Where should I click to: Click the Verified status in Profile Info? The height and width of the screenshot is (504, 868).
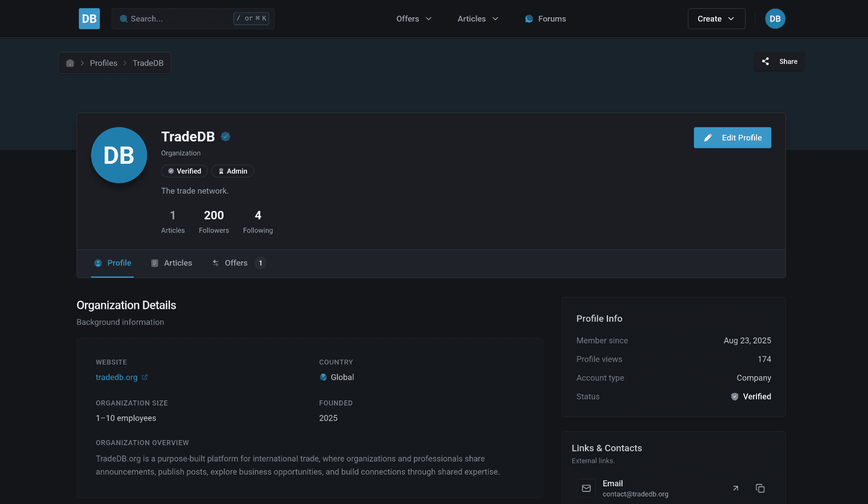pyautogui.click(x=750, y=396)
